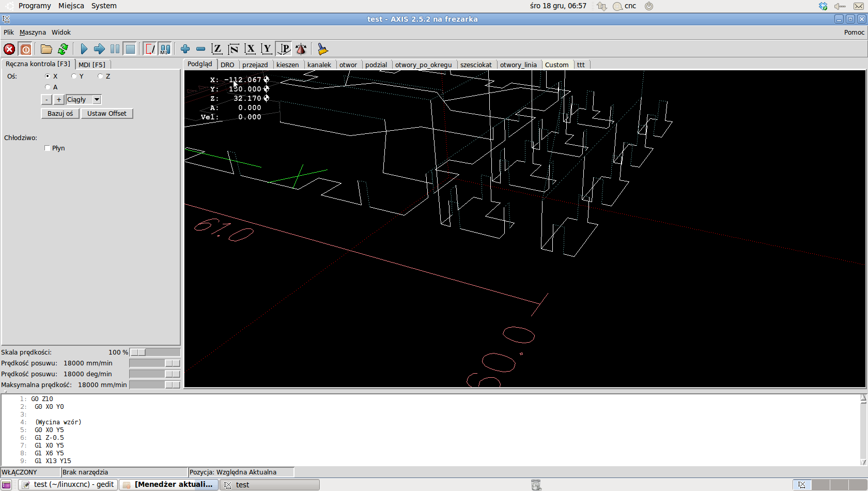Click Ustaw Offset button
Image resolution: width=868 pixels, height=491 pixels.
107,114
